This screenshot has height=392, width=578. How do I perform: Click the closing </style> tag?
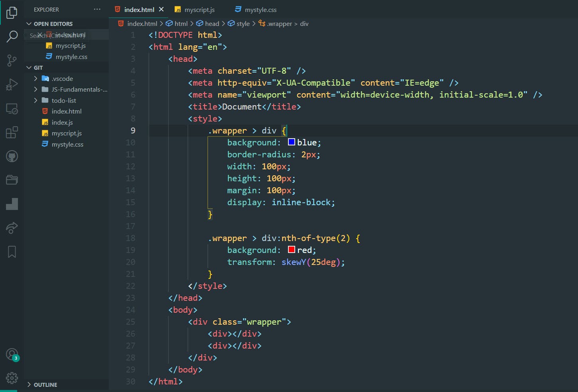[x=208, y=286]
